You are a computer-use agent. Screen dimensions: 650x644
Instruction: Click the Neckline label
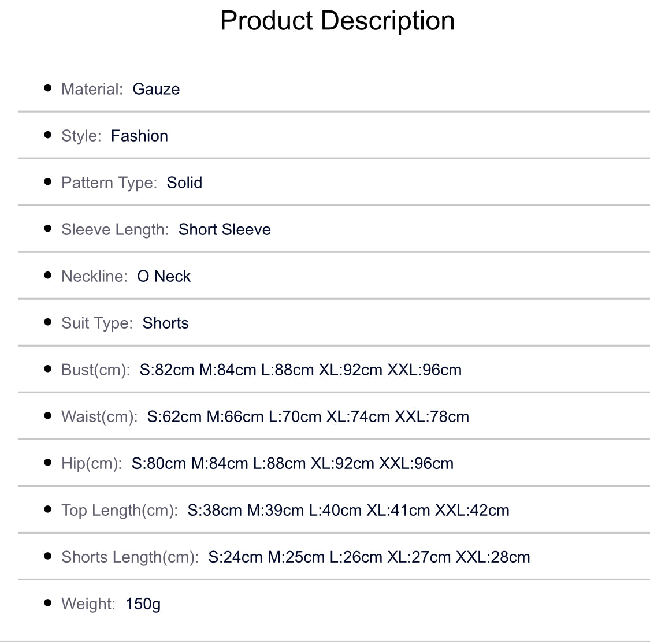94,276
